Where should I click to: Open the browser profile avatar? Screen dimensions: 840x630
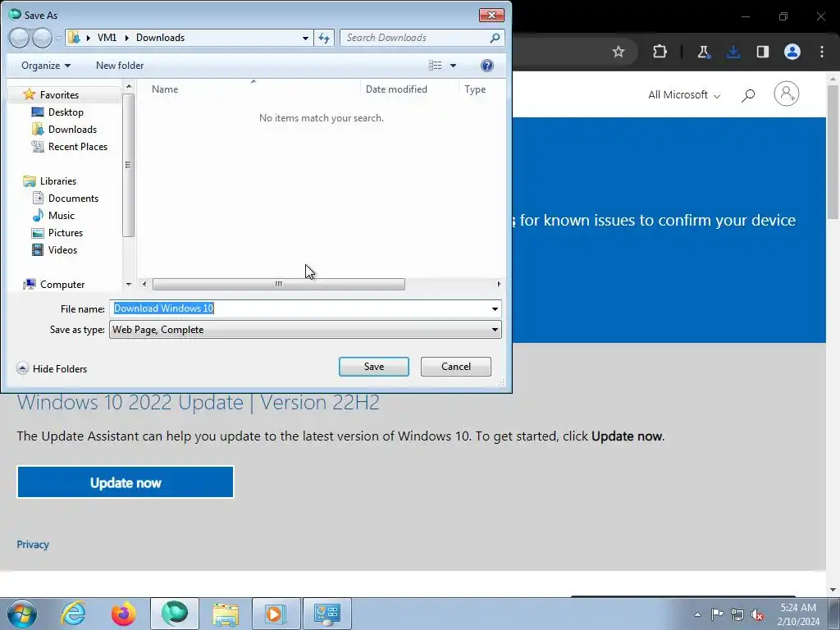792,52
